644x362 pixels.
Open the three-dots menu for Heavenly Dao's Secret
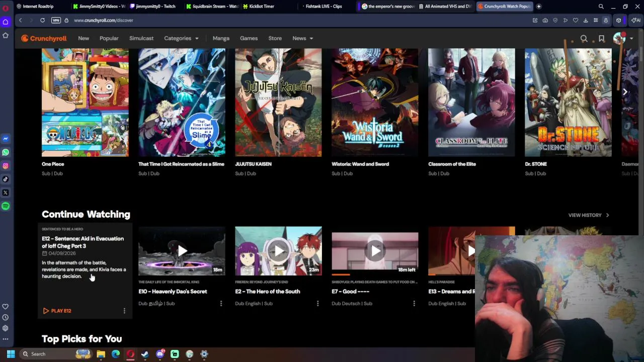[221, 304]
